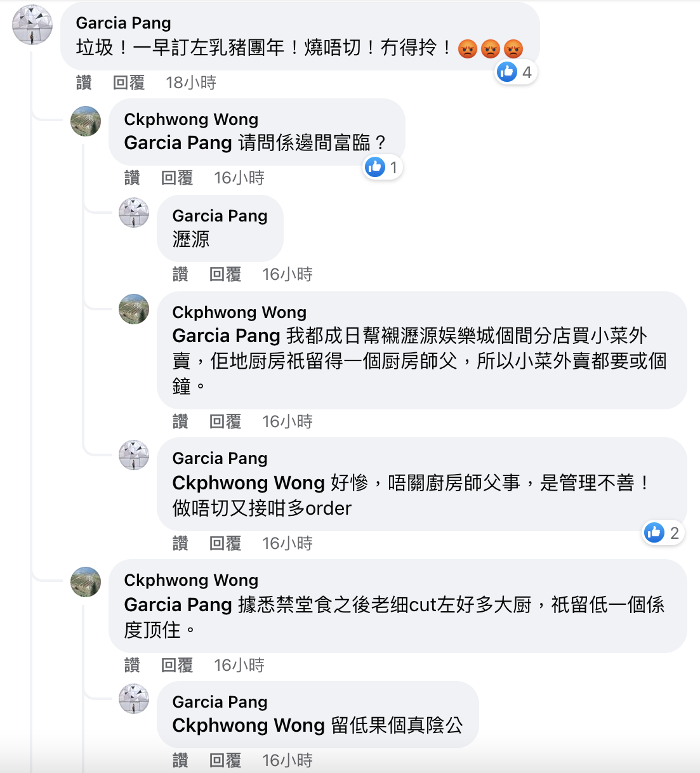Click the 1 like reaction badge
Viewport: 700px width, 773px height.
tap(383, 168)
